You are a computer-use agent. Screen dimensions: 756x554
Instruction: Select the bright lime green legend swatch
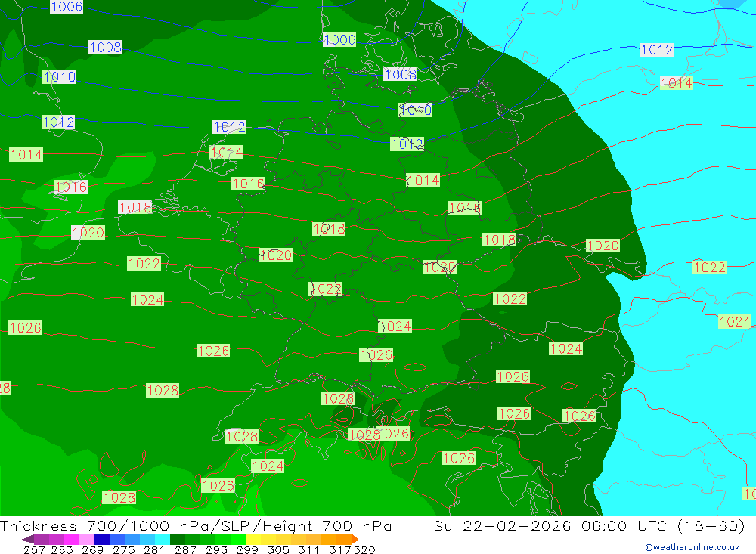click(238, 539)
